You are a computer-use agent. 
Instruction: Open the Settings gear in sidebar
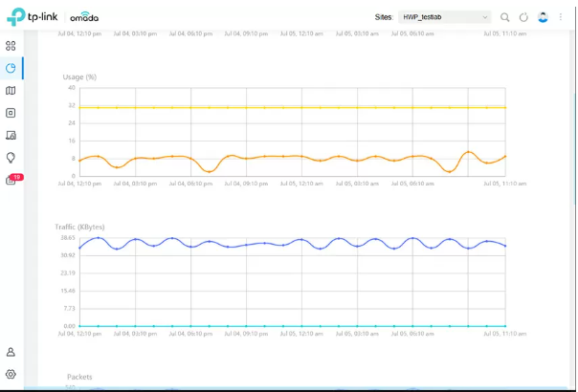11,375
